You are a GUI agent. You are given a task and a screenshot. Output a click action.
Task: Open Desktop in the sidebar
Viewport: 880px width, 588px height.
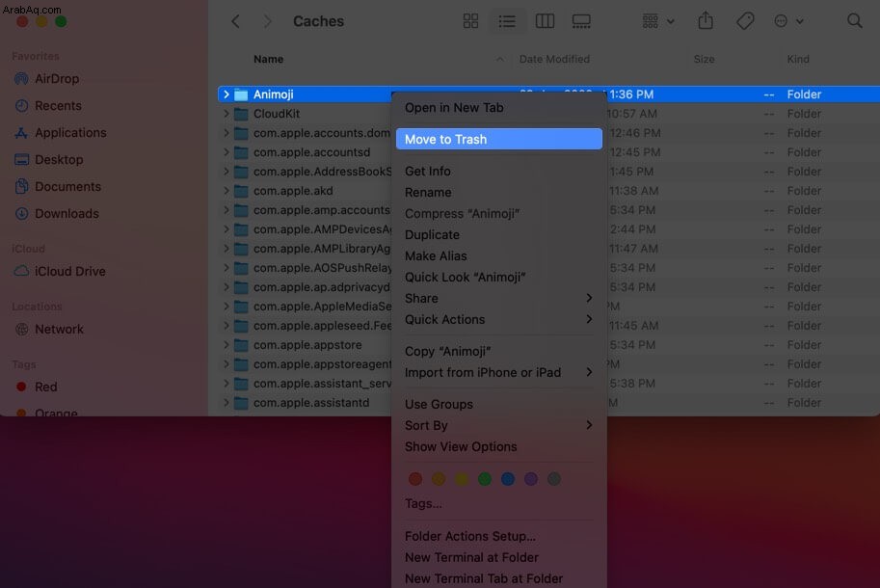click(49, 159)
